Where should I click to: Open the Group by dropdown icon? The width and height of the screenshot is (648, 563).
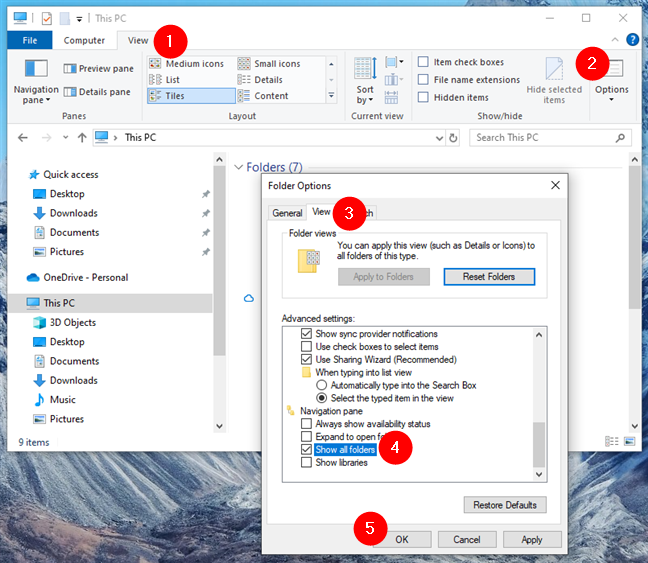click(x=394, y=62)
